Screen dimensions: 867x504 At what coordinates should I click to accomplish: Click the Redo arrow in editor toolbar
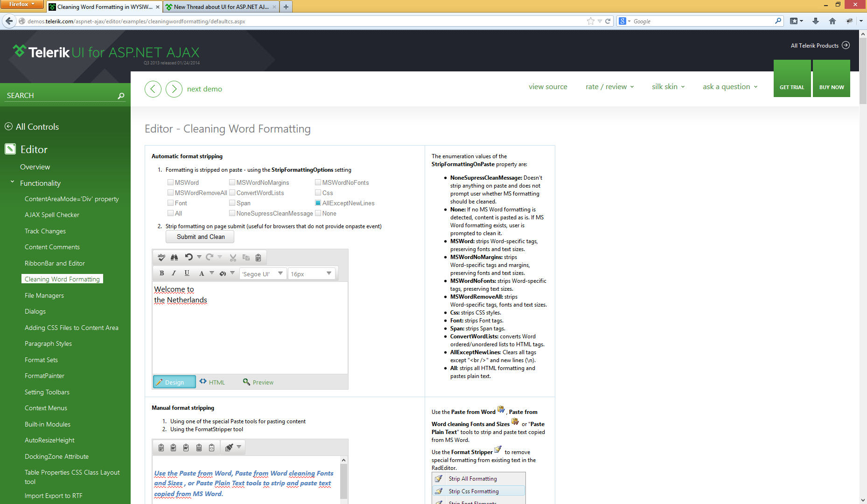(210, 257)
